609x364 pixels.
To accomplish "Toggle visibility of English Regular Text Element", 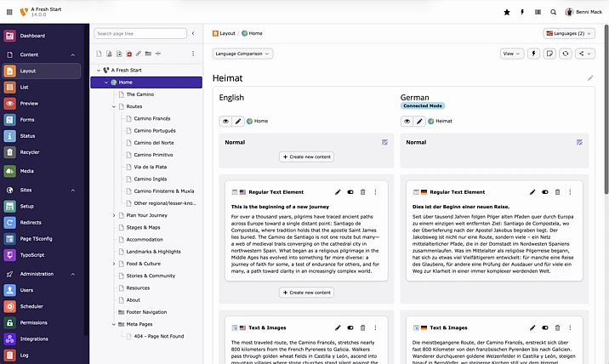I will 350,192.
